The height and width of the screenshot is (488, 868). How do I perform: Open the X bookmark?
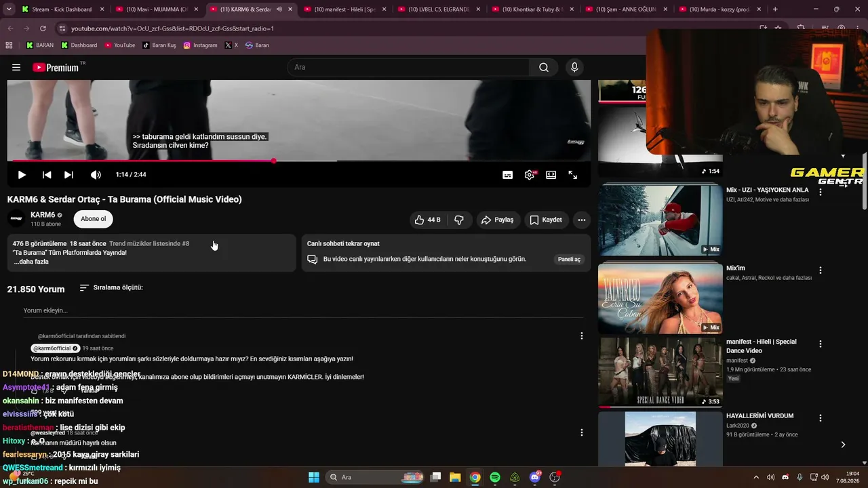point(231,45)
